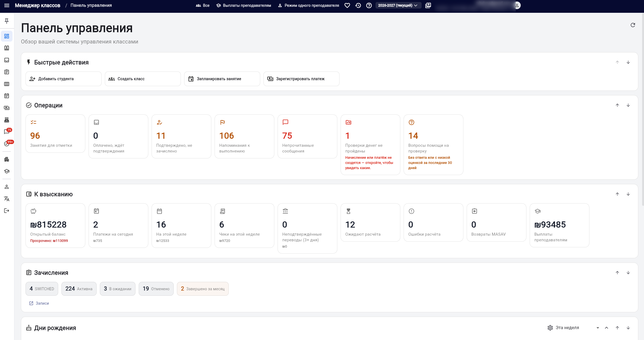Open the Открытый баланс ₪815228 card
The image size is (644, 340).
[55, 226]
